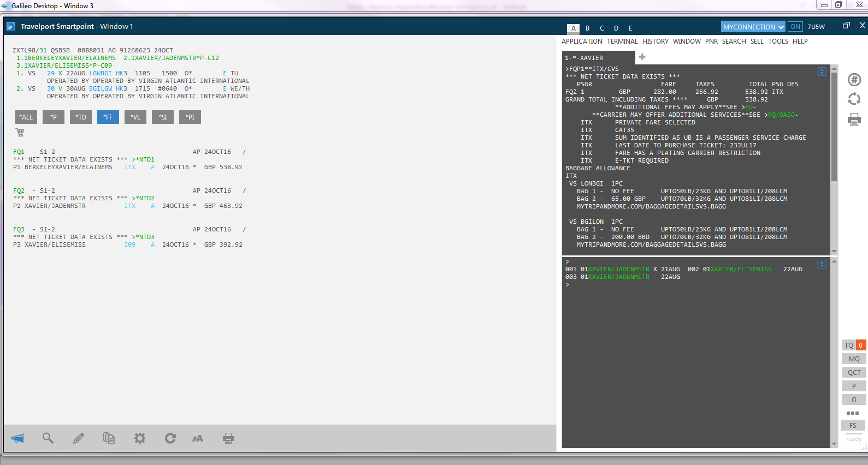Open the PNR menu
The image size is (868, 465).
click(x=711, y=41)
